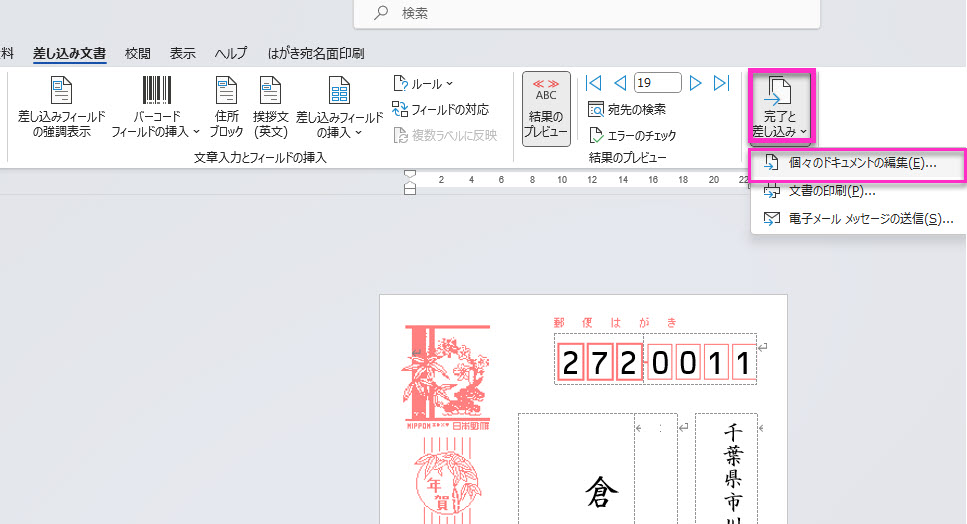This screenshot has height=524, width=967.
Task: Switch to the 差し込み文書 ribbon tab
Action: click(69, 54)
